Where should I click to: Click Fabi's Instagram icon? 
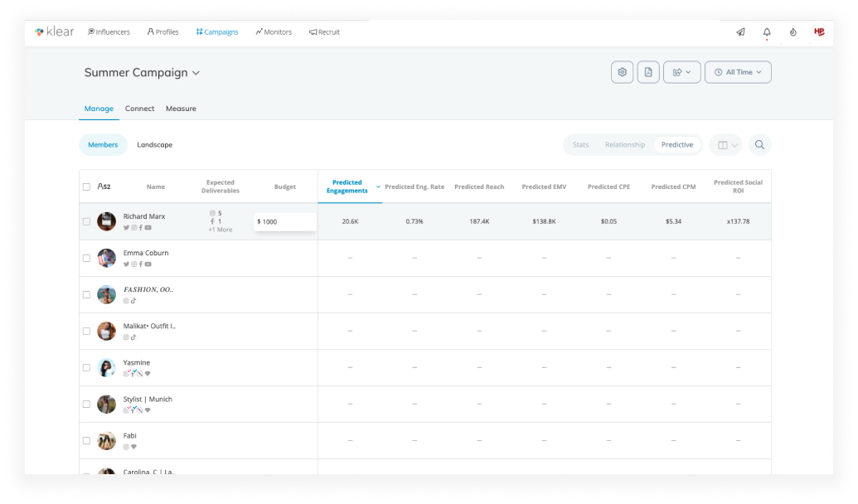126,447
